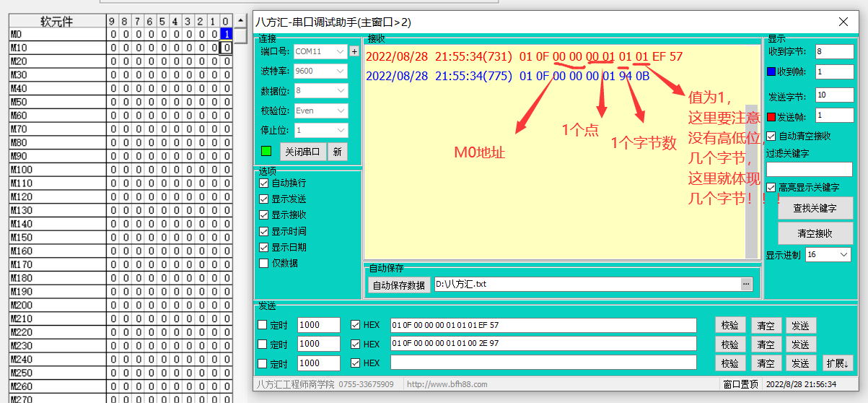Image resolution: width=868 pixels, height=403 pixels.
Task: Enable the 仅数据 checkbox
Action: (x=264, y=263)
